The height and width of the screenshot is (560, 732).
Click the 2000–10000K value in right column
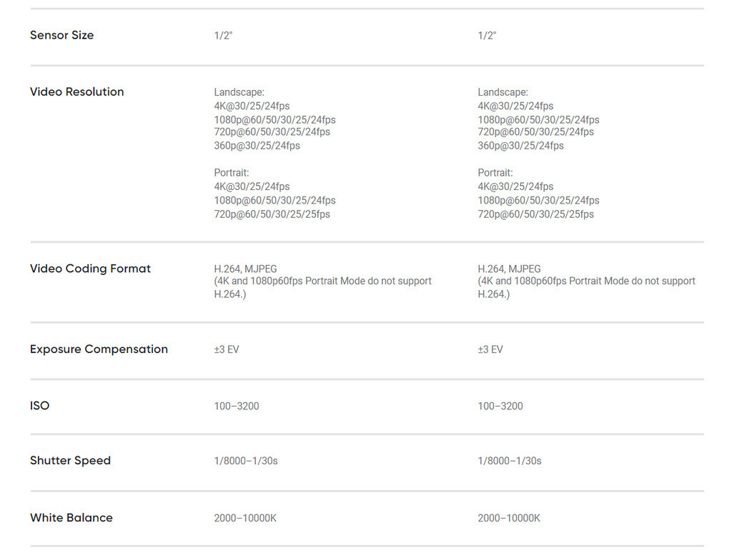tap(509, 519)
